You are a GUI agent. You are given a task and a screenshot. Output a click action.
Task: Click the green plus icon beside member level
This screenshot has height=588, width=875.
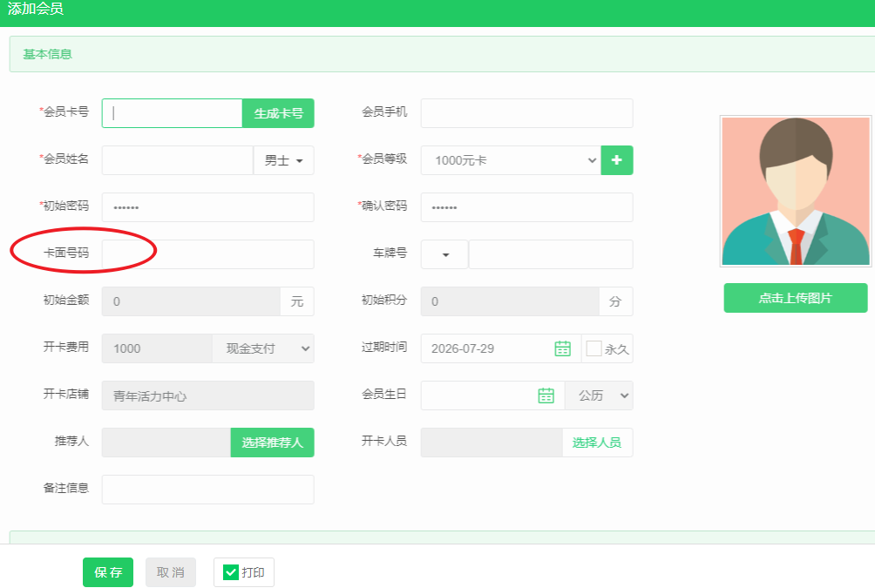coord(617,160)
